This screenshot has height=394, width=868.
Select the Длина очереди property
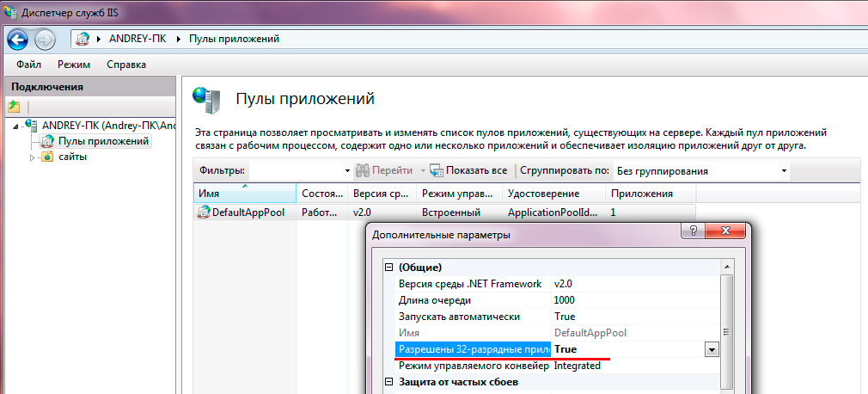(x=435, y=300)
